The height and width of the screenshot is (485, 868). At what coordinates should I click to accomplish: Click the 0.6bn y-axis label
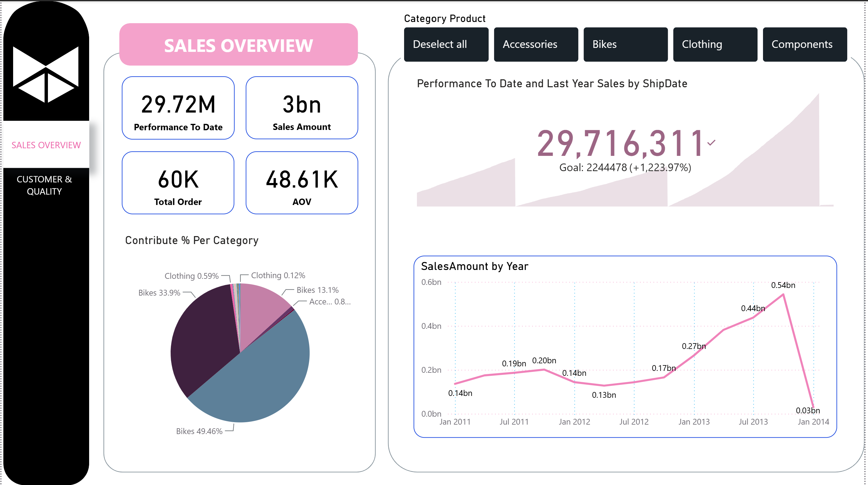(x=431, y=282)
